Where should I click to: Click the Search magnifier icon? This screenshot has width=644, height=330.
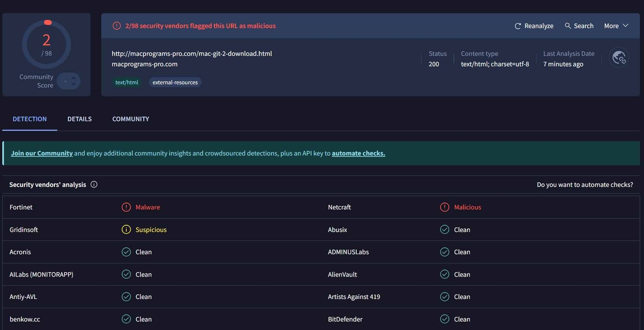pyautogui.click(x=568, y=26)
